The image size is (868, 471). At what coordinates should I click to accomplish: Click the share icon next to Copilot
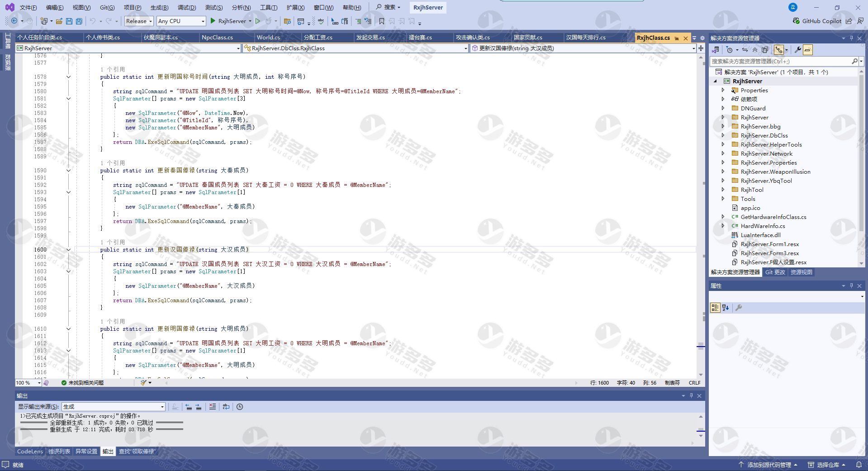tap(849, 21)
